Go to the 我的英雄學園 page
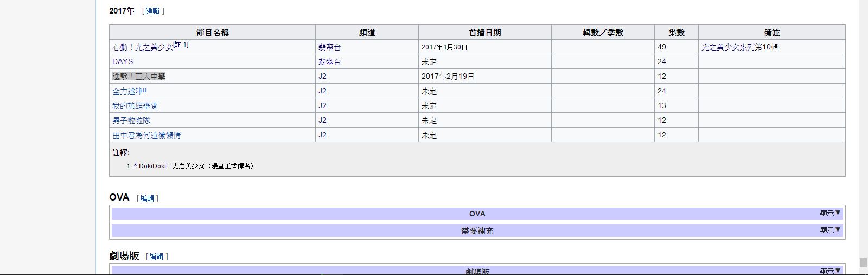The width and height of the screenshot is (868, 275). tap(135, 106)
